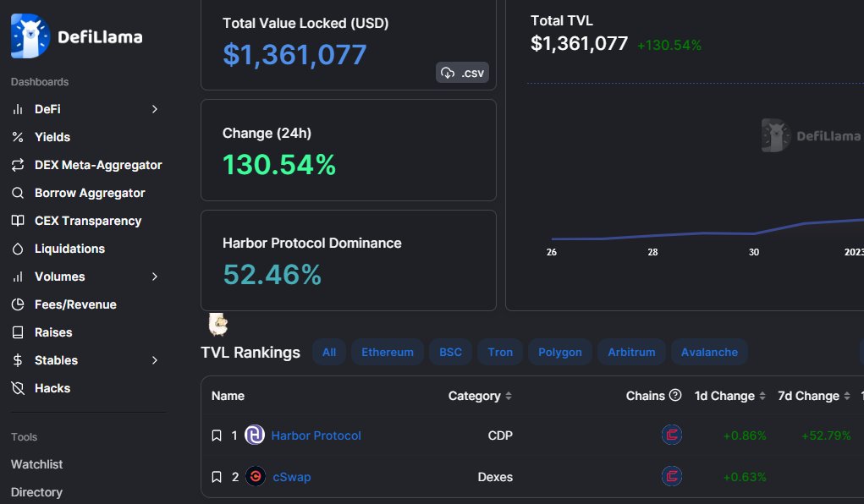This screenshot has width=864, height=504.
Task: Click the +0.63% cell for cSwap
Action: 745,477
